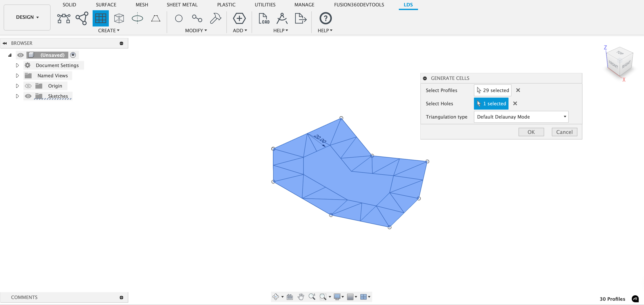The height and width of the screenshot is (305, 644).
Task: Expand the Document Settings tree node
Action: coord(17,65)
